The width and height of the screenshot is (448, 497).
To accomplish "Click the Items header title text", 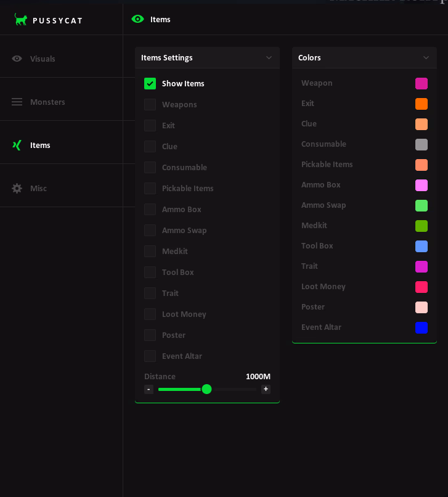I will tap(160, 20).
